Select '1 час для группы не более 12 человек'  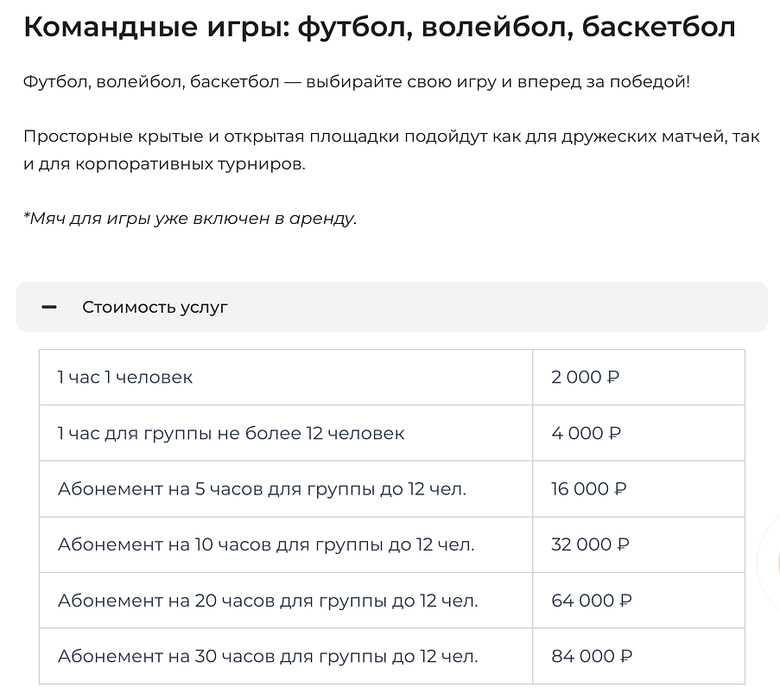231,433
